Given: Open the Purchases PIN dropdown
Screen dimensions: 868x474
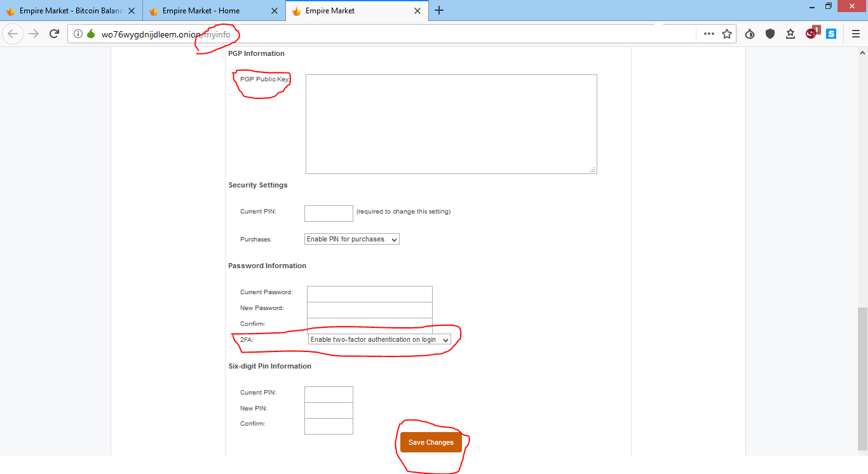Looking at the screenshot, I should point(352,240).
